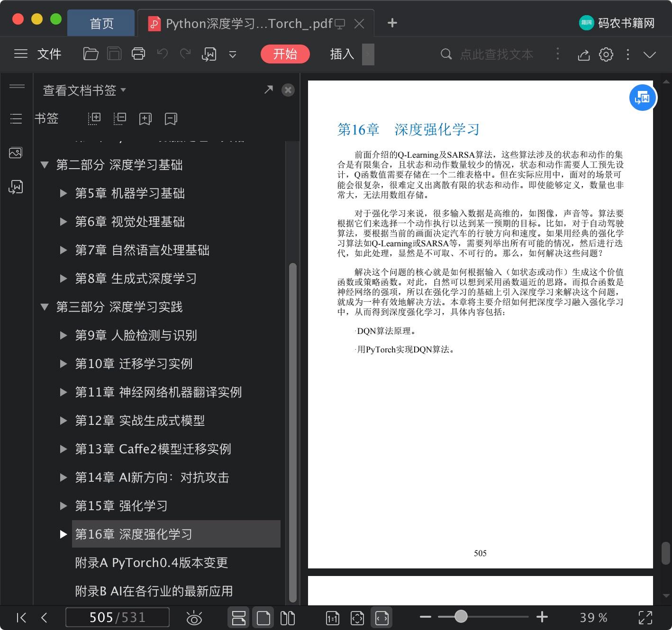672x630 pixels.
Task: Go to previous page arrow
Action: point(44,618)
